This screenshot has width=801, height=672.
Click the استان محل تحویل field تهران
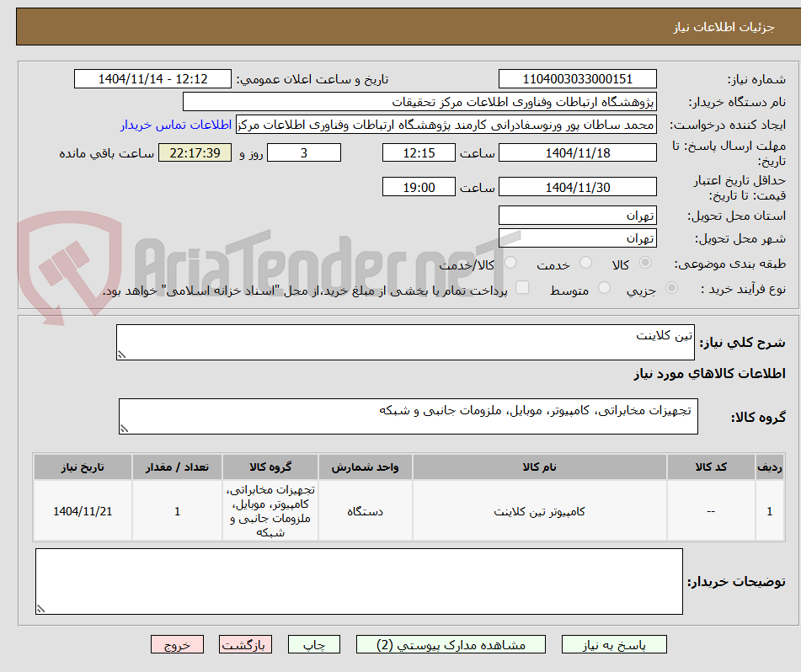577,216
